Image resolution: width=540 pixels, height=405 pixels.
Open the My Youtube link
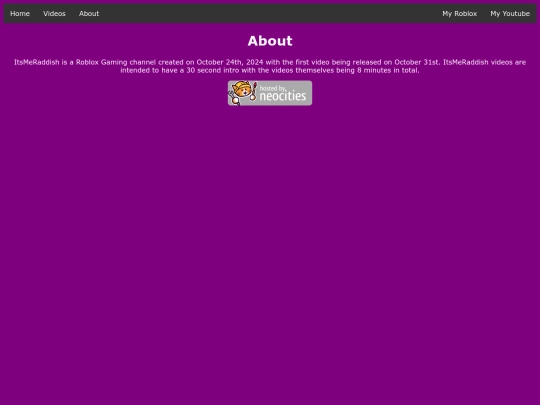510,13
